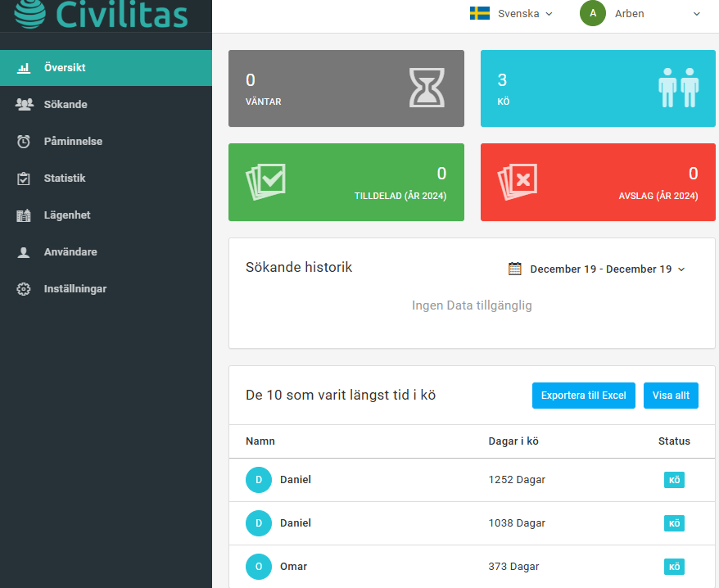Click the people icon on Kö card
719x588 pixels.
tap(679, 88)
